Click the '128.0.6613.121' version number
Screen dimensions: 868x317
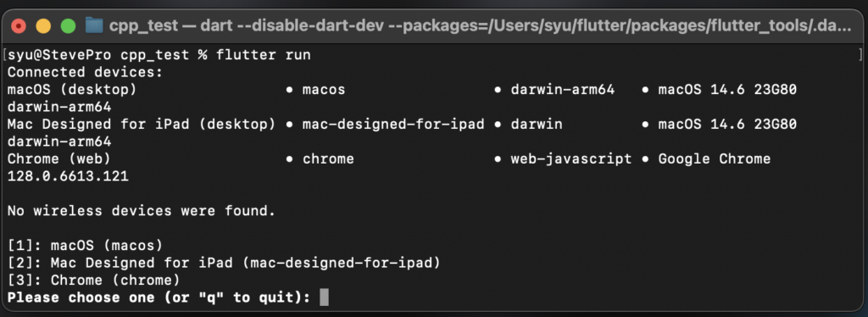(x=68, y=176)
